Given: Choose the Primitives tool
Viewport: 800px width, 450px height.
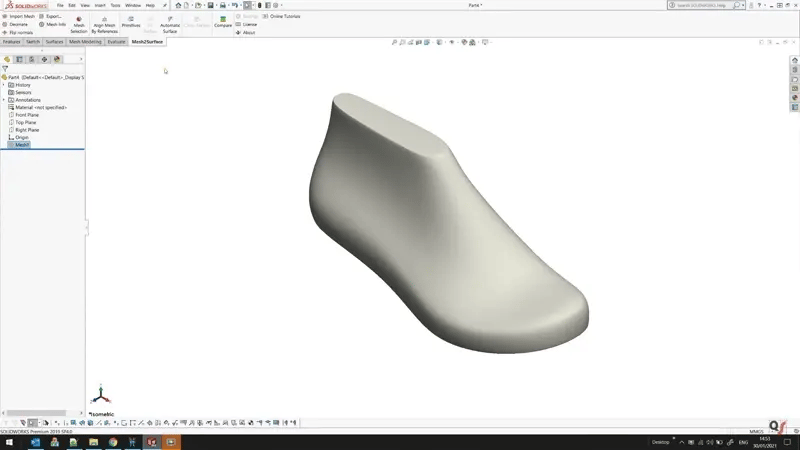Looking at the screenshot, I should click(131, 22).
